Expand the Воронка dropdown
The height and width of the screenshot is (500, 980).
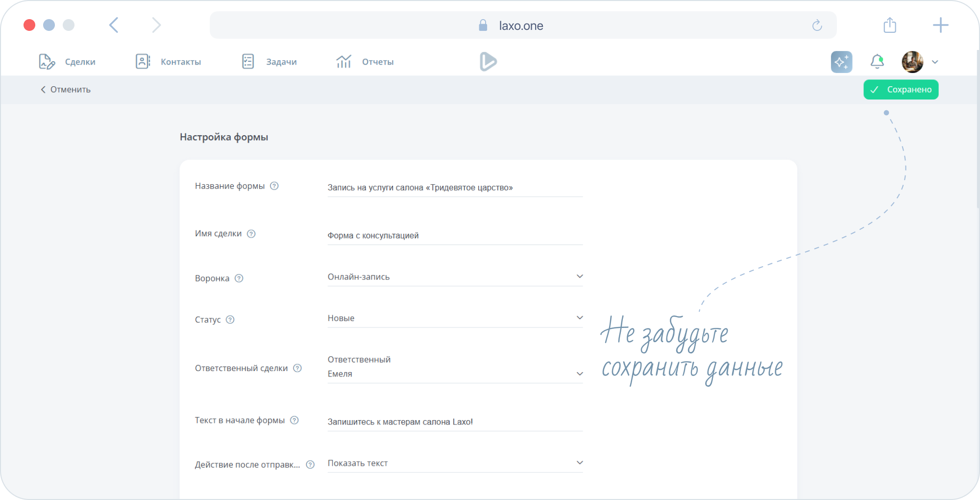(579, 276)
